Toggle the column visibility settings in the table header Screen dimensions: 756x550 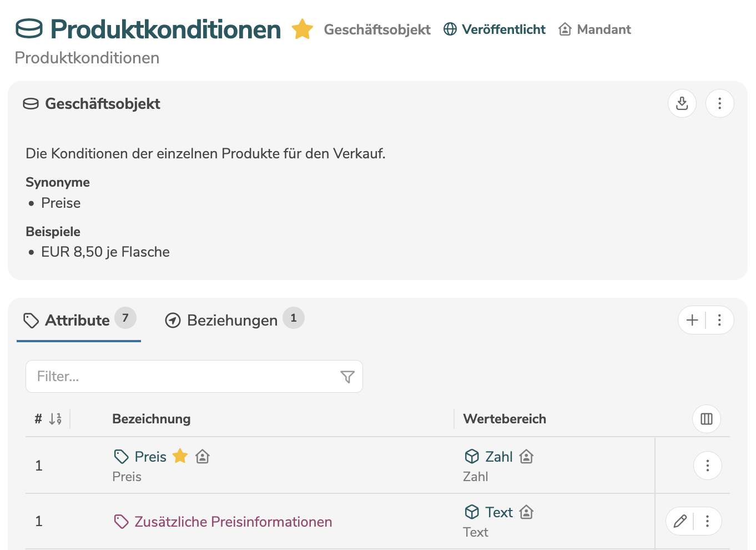pyautogui.click(x=706, y=419)
